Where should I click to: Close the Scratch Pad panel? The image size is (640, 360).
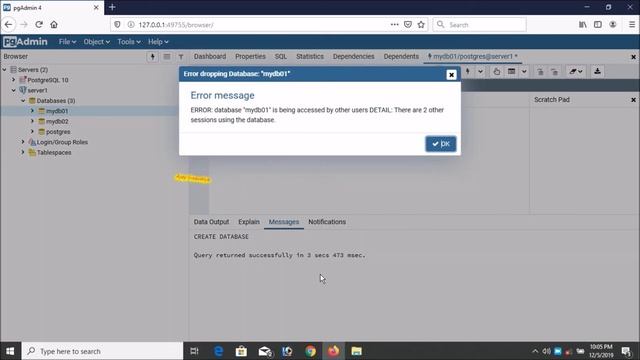point(633,100)
